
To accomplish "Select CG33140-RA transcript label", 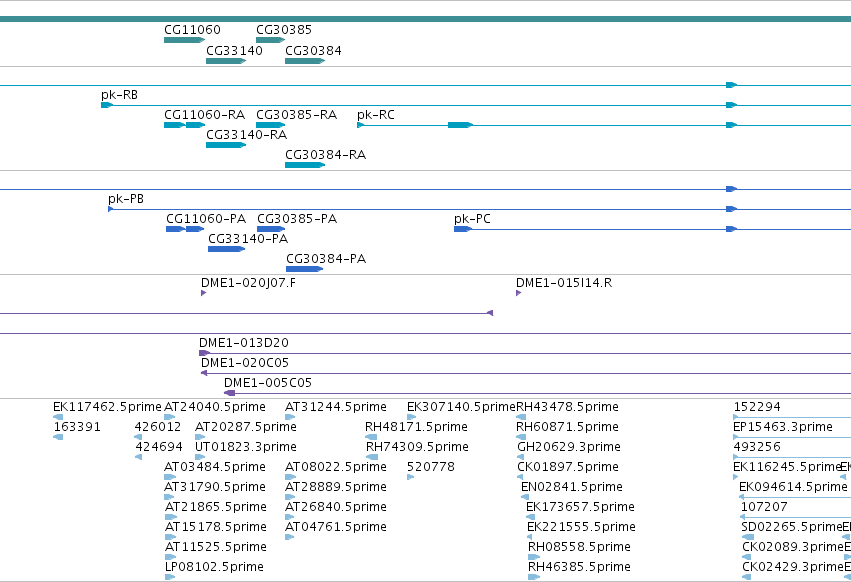I will pos(246,135).
